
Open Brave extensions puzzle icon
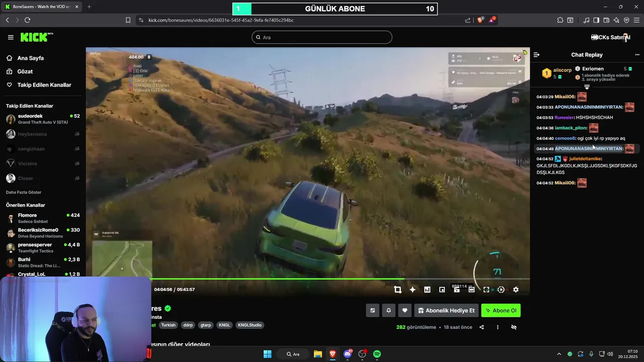click(x=560, y=20)
